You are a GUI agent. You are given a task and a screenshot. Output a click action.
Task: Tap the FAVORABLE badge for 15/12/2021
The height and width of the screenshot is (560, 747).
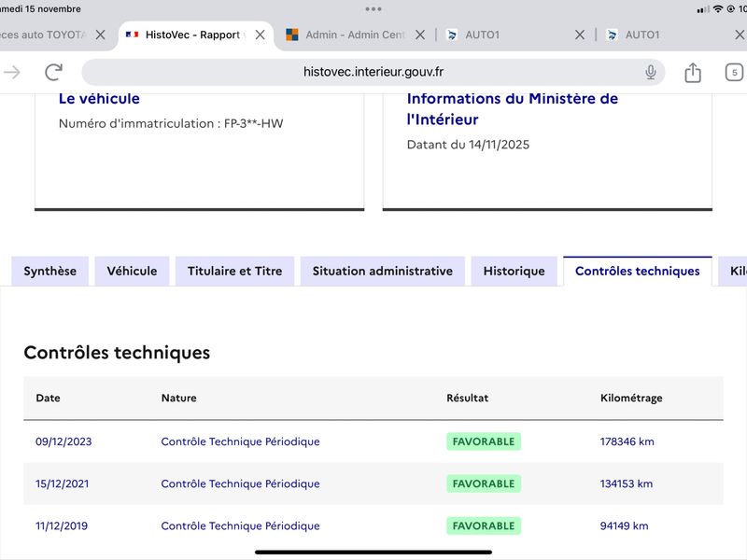coord(483,483)
